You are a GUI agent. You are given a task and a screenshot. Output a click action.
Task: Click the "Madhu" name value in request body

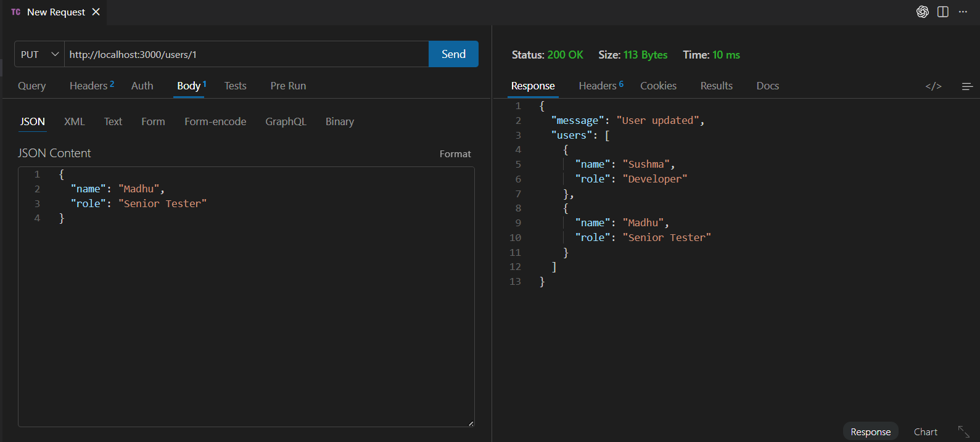coord(139,189)
